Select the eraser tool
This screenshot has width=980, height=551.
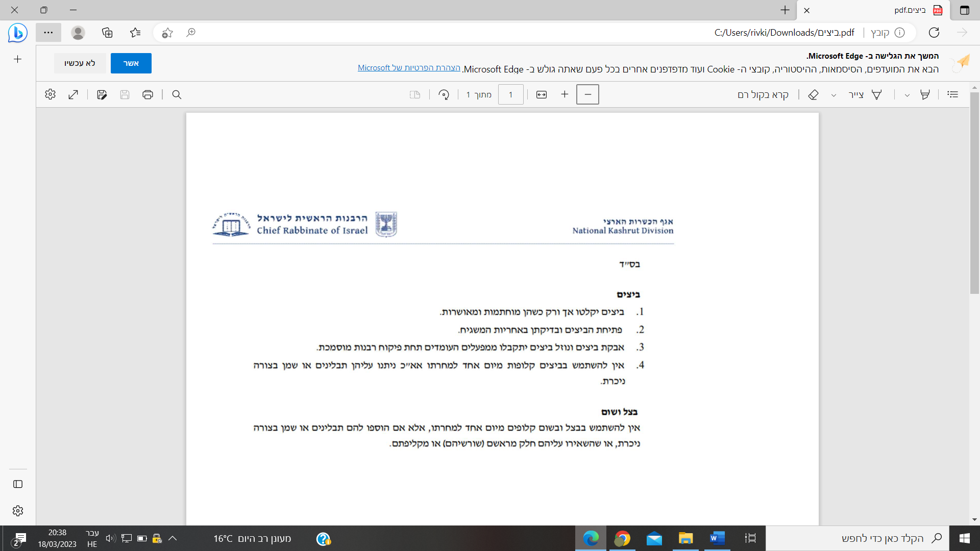click(813, 94)
